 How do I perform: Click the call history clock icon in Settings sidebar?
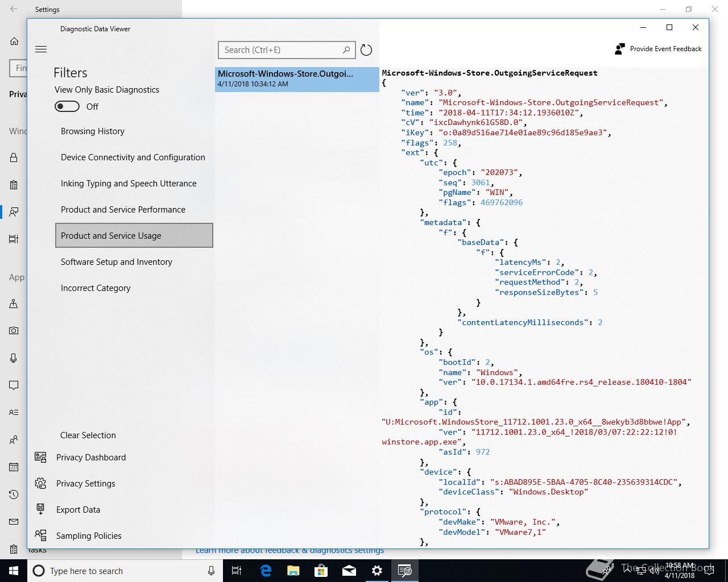point(14,494)
